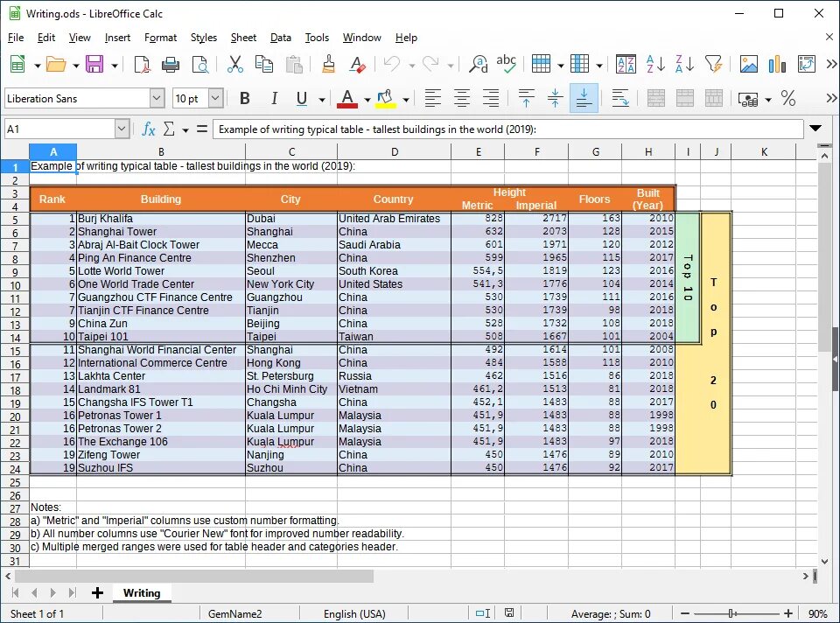840x623 pixels.
Task: Export directly as PDF
Action: click(x=142, y=65)
